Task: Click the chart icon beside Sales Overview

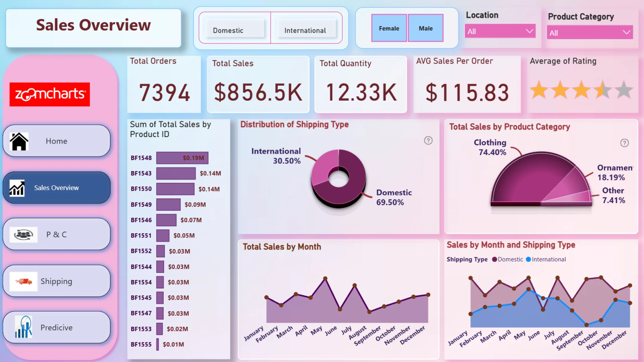Action: [17, 188]
